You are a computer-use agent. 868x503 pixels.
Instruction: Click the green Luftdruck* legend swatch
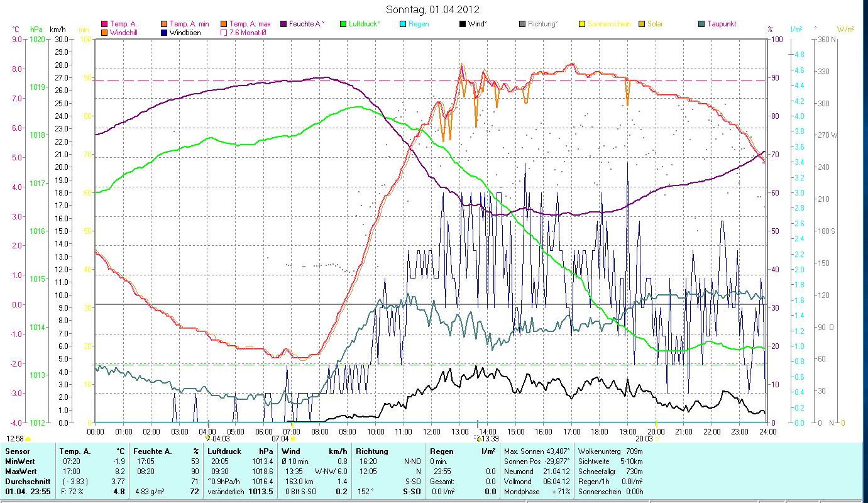coord(343,24)
